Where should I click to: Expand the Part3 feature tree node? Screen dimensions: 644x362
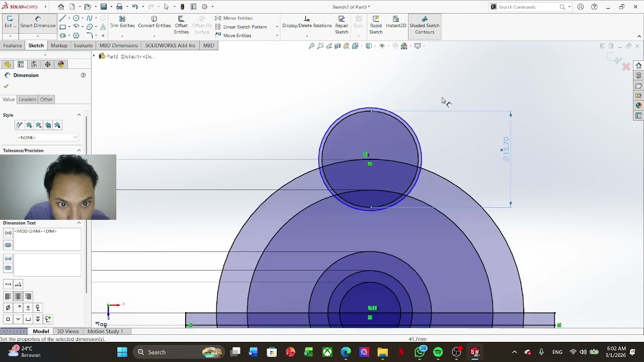coord(94,56)
